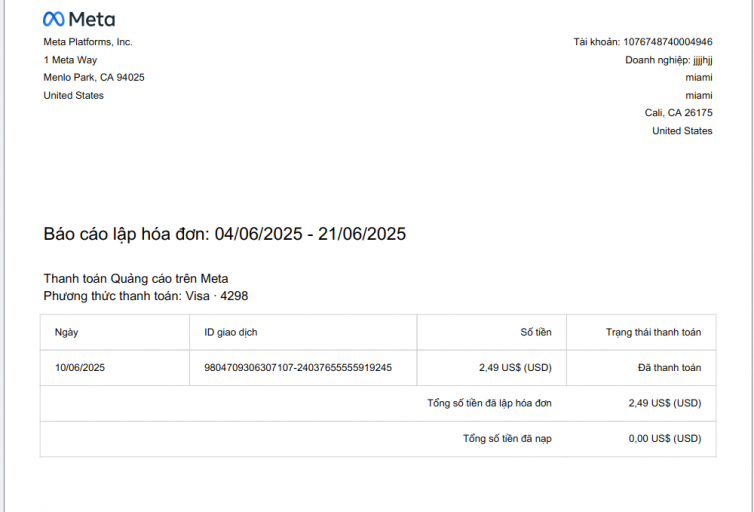Click 'United States' under Menlo Park address

coord(74,95)
